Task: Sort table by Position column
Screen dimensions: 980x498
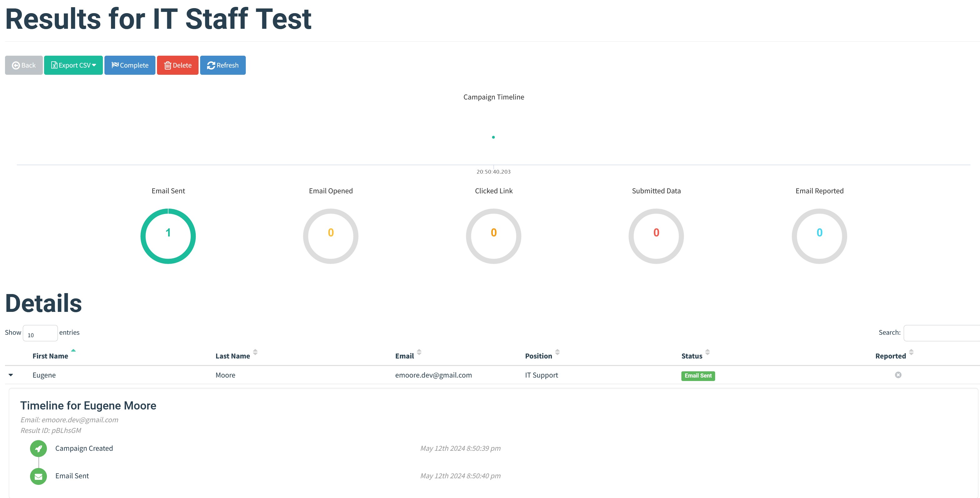Action: pos(538,356)
